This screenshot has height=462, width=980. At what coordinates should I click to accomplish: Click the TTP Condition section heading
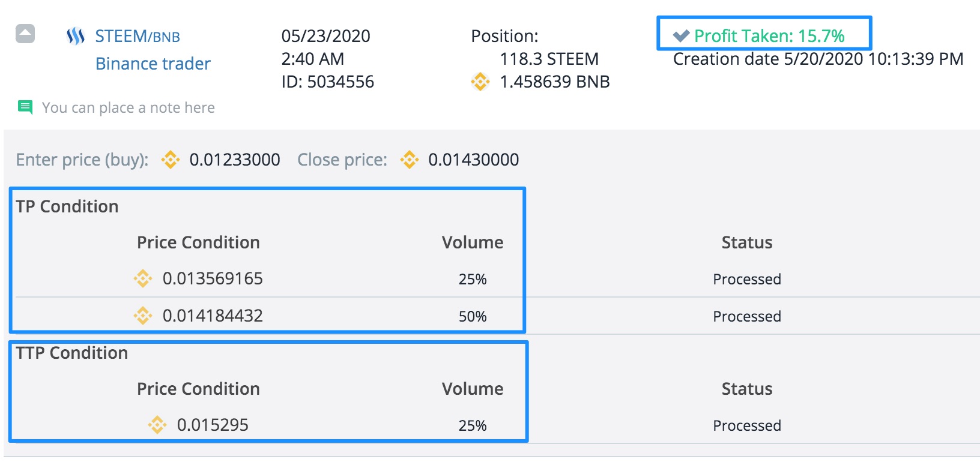pos(72,353)
